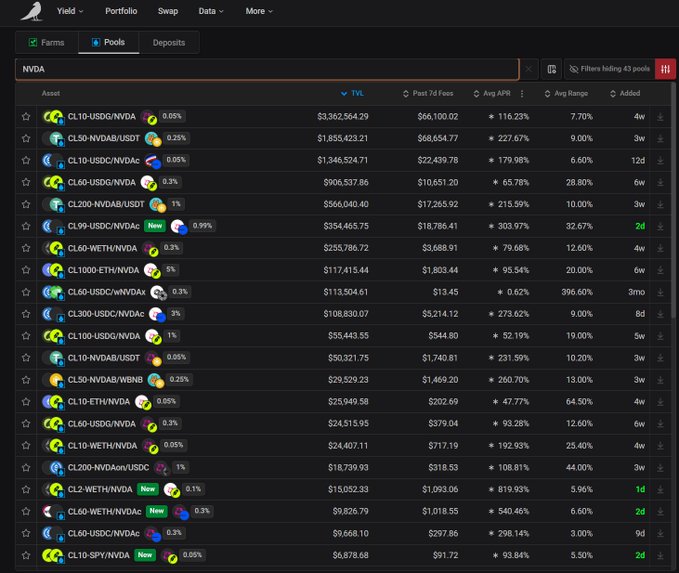Favorite the CL60-USDC/wNVDAx pool
The height and width of the screenshot is (573, 679).
pyautogui.click(x=26, y=292)
